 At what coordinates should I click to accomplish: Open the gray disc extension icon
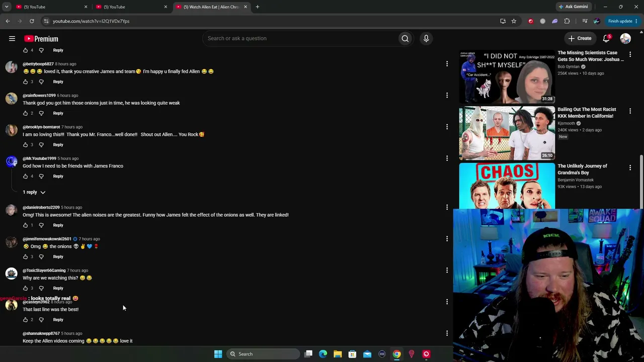pos(542,21)
